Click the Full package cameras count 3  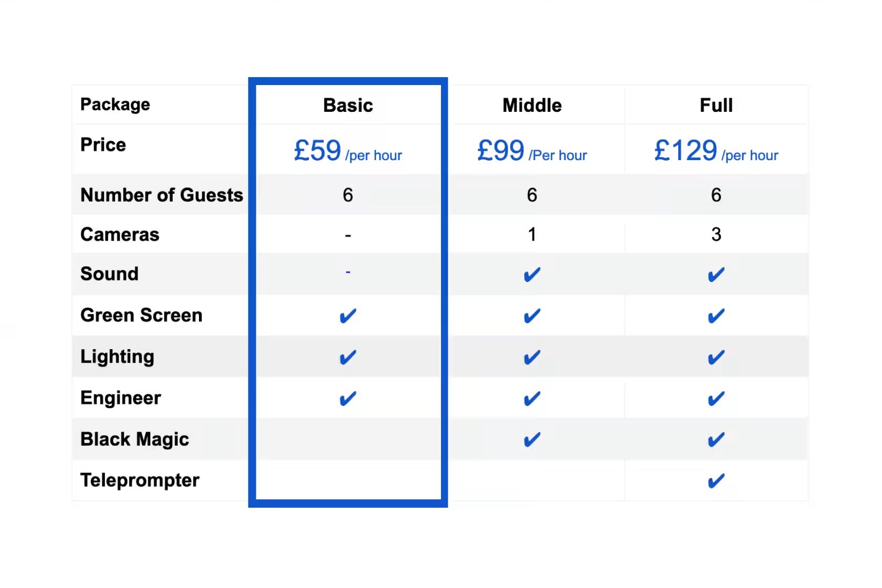[x=716, y=234]
